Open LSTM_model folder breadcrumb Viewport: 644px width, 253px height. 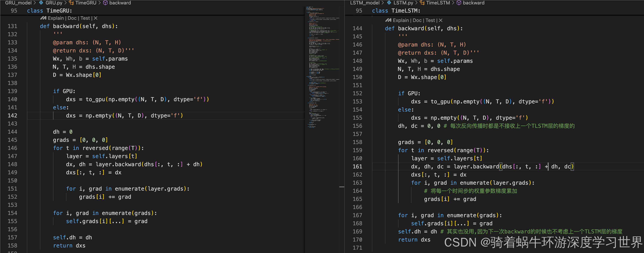pos(365,3)
